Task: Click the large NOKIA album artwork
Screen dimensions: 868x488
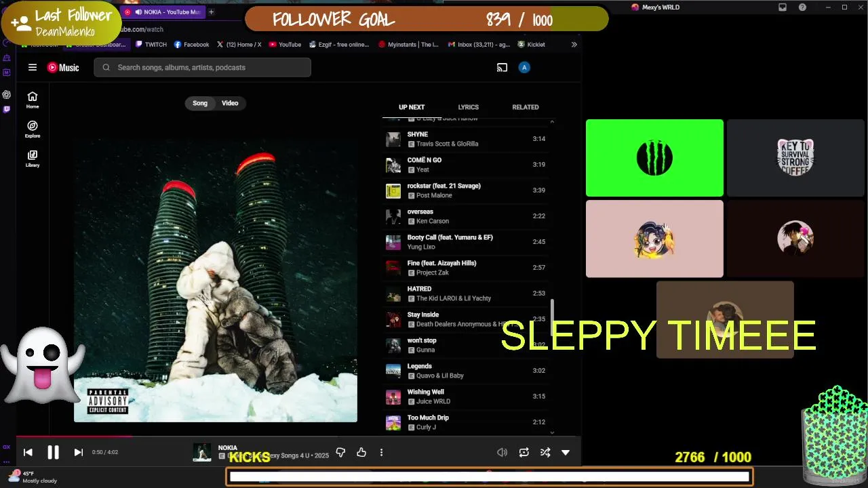Action: click(216, 281)
